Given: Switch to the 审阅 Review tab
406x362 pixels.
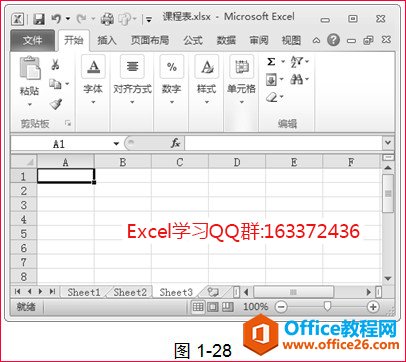Looking at the screenshot, I should (259, 40).
